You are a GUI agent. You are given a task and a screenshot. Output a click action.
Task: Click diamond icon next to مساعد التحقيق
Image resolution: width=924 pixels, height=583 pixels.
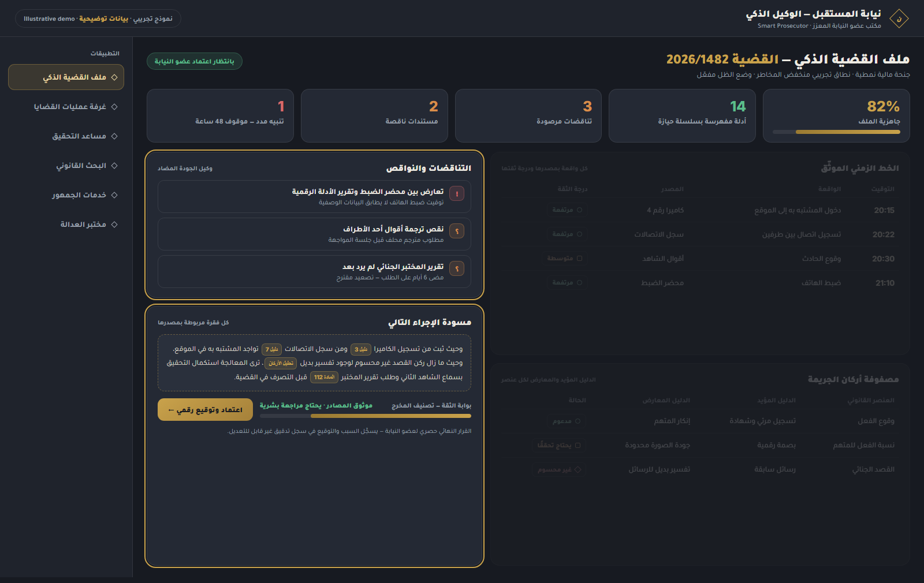(114, 136)
